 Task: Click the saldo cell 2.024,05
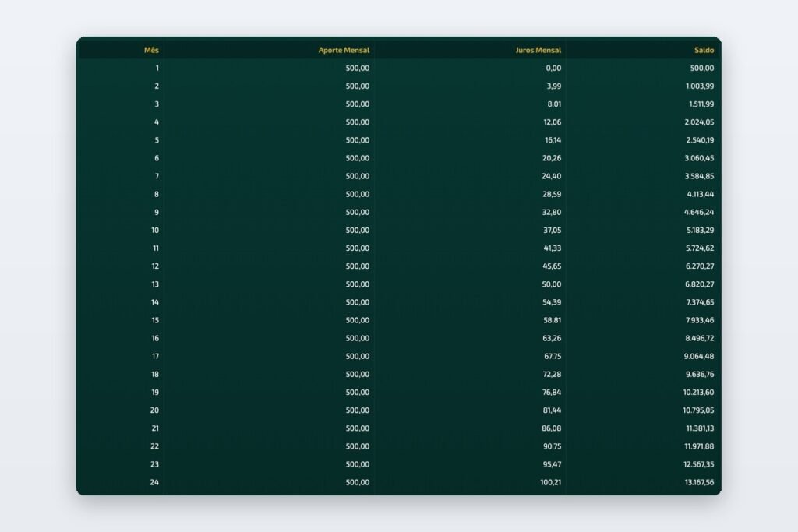click(x=699, y=122)
